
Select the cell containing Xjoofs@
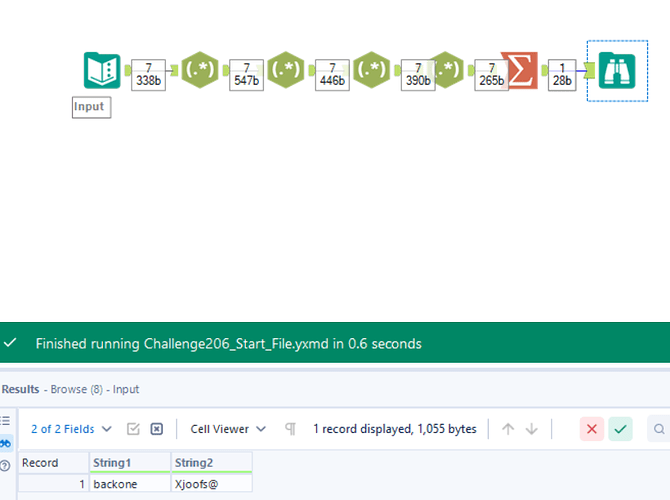pos(212,484)
